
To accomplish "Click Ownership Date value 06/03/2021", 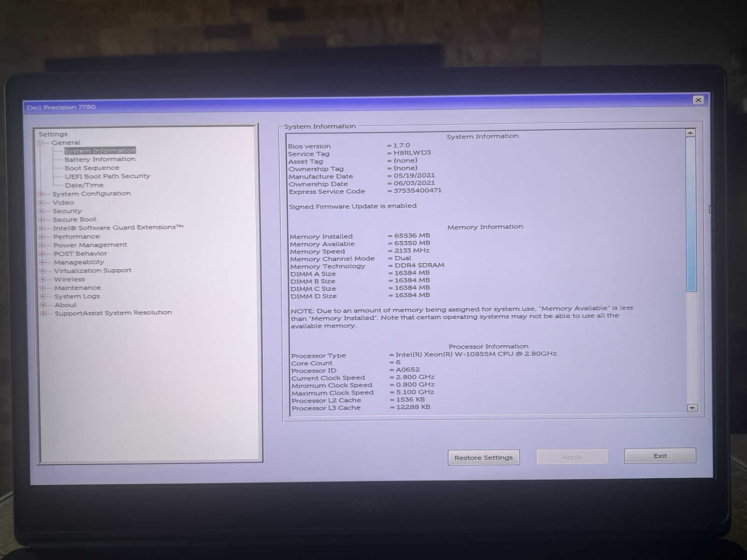I will [x=414, y=183].
